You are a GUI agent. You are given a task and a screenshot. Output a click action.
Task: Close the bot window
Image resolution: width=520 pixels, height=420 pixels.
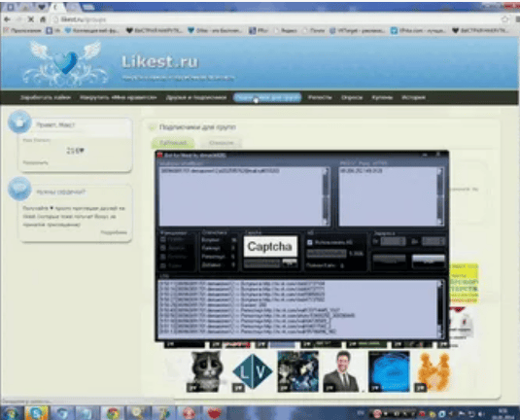pyautogui.click(x=438, y=155)
